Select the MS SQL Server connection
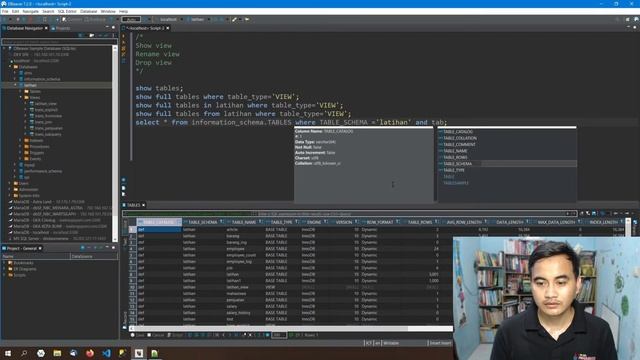Viewport: 640px width, 360px height. (58, 238)
